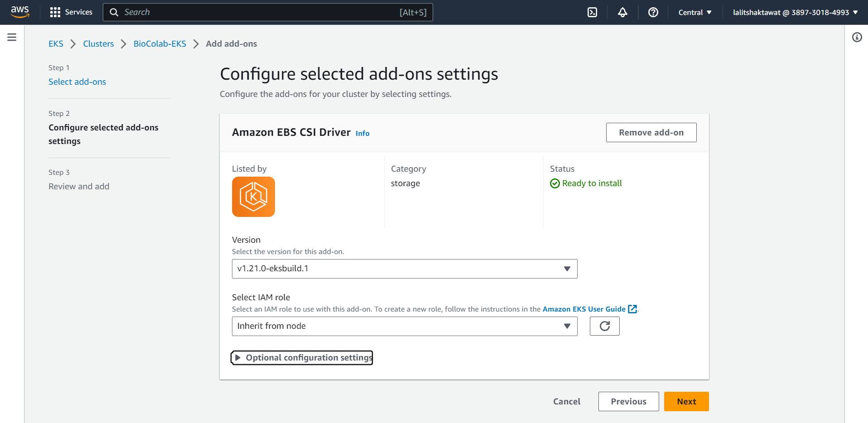Open the help question mark menu

point(653,12)
